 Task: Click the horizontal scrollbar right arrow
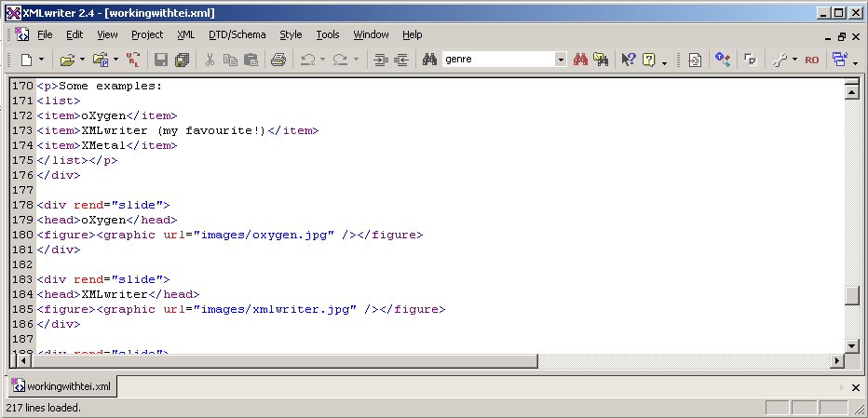point(834,361)
